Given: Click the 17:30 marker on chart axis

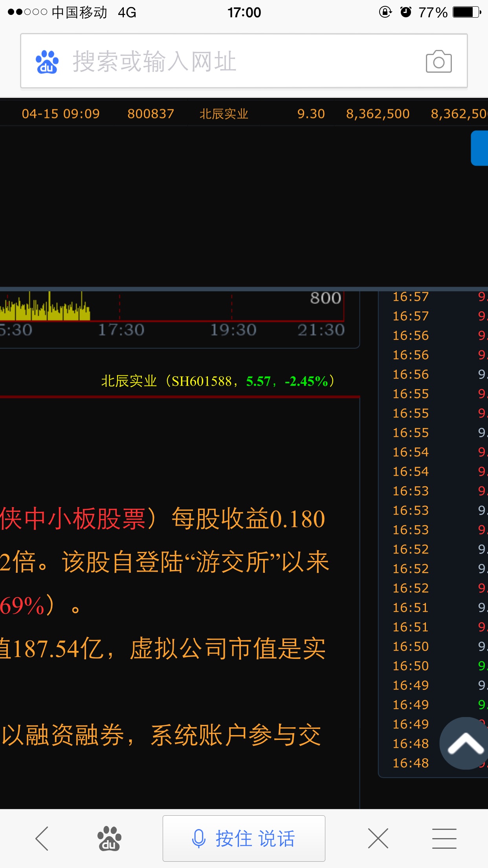Looking at the screenshot, I should tap(121, 330).
